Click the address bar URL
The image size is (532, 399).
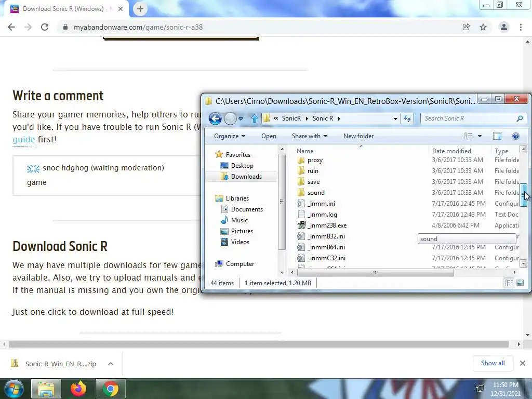[138, 27]
